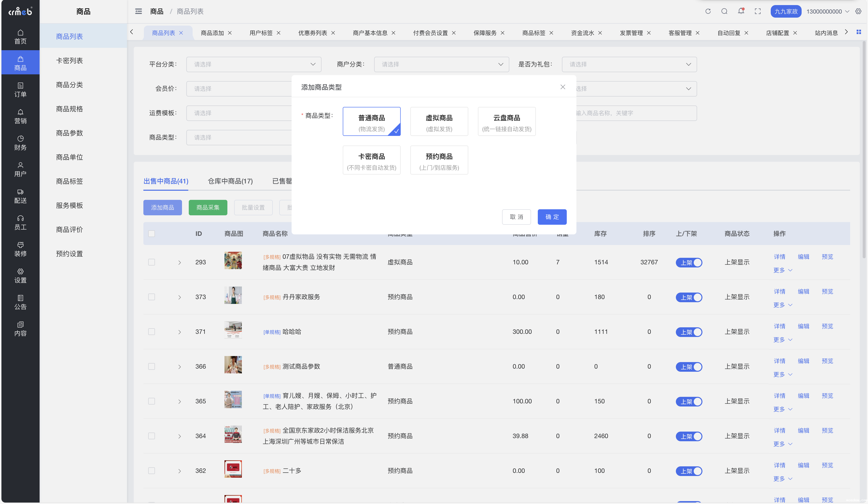Select 预约商品 product type card
The image size is (868, 504).
[439, 160]
